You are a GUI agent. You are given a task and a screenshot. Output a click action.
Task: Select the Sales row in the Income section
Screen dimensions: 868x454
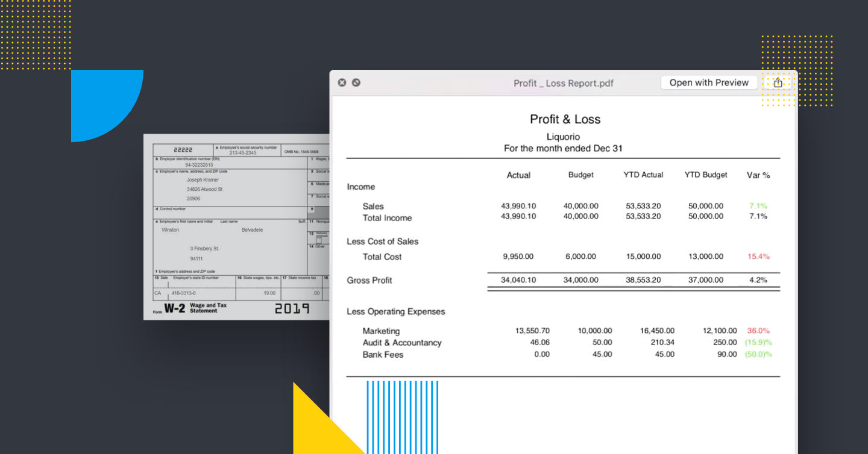(x=373, y=206)
